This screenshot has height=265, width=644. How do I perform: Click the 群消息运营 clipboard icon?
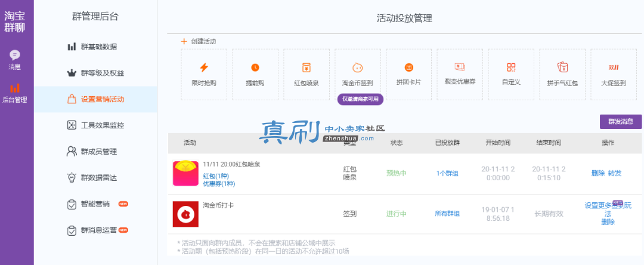point(72,230)
